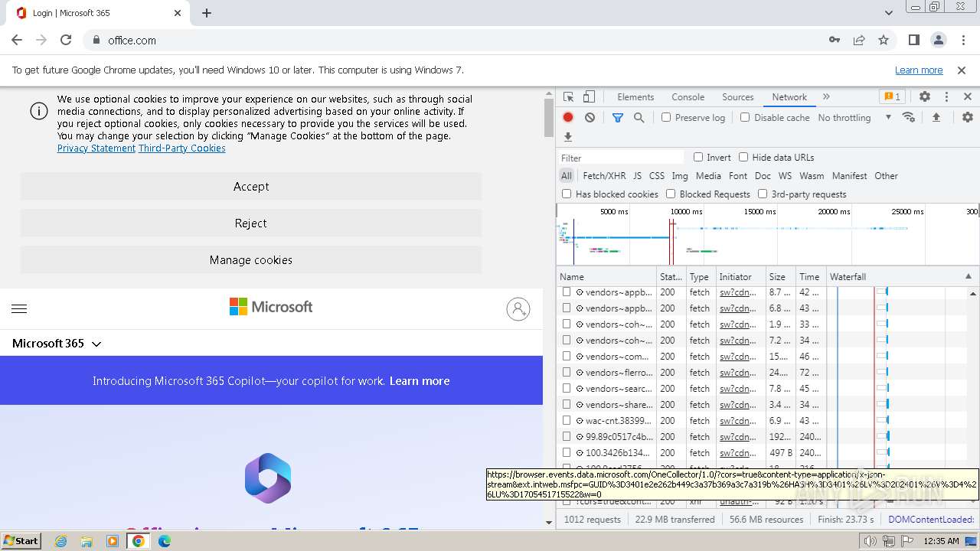Toggle Chrome side panel icon
The image size is (980, 551).
pyautogui.click(x=914, y=40)
